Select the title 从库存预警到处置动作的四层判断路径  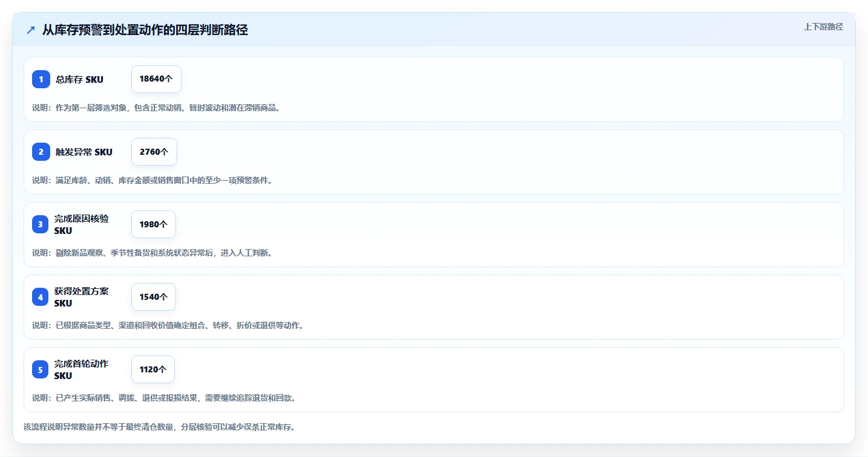(x=145, y=30)
